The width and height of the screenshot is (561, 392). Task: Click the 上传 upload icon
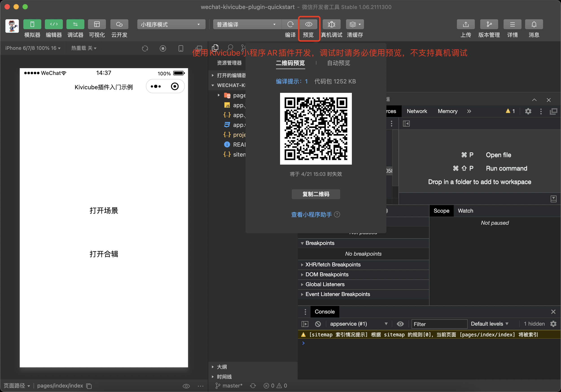[465, 24]
